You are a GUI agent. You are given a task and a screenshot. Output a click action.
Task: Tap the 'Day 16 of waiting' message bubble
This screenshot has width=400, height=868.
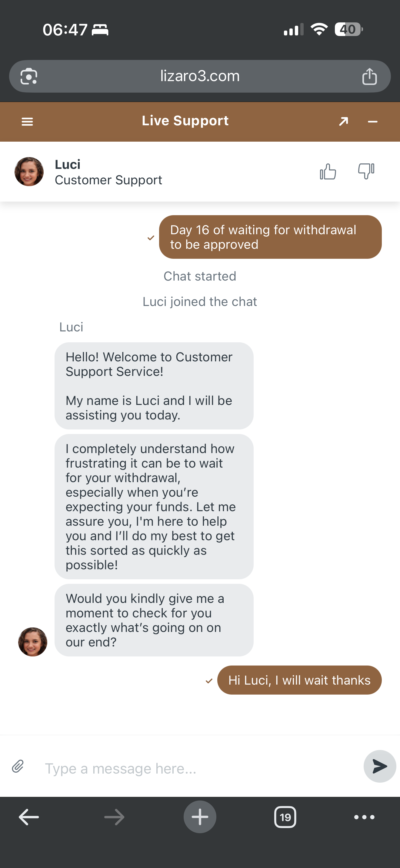[270, 237]
